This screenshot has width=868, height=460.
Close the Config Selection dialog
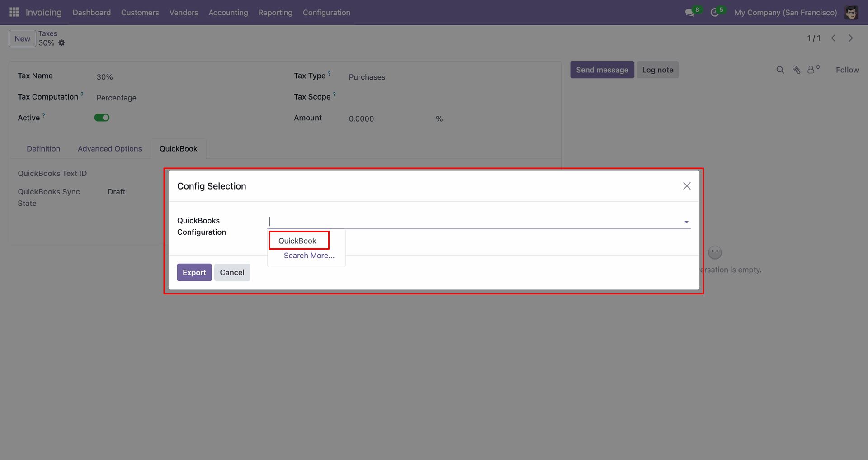687,186
